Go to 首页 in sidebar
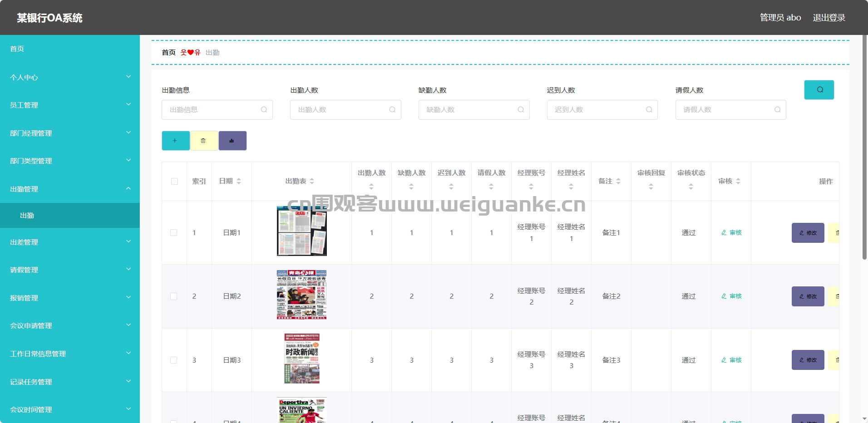 [70, 49]
